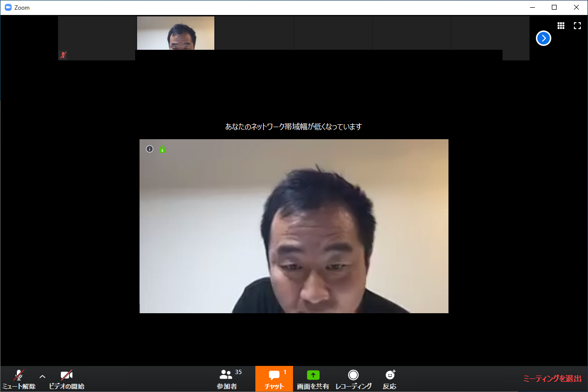Share your screen (画面を共有)
The image size is (588, 392).
coord(313,379)
